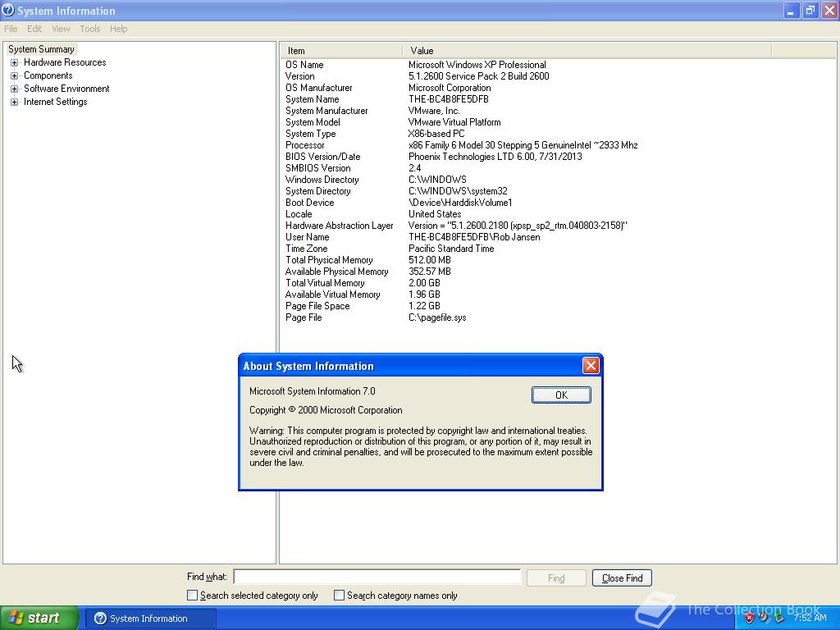Open the File menu
This screenshot has height=630, width=840.
(11, 29)
